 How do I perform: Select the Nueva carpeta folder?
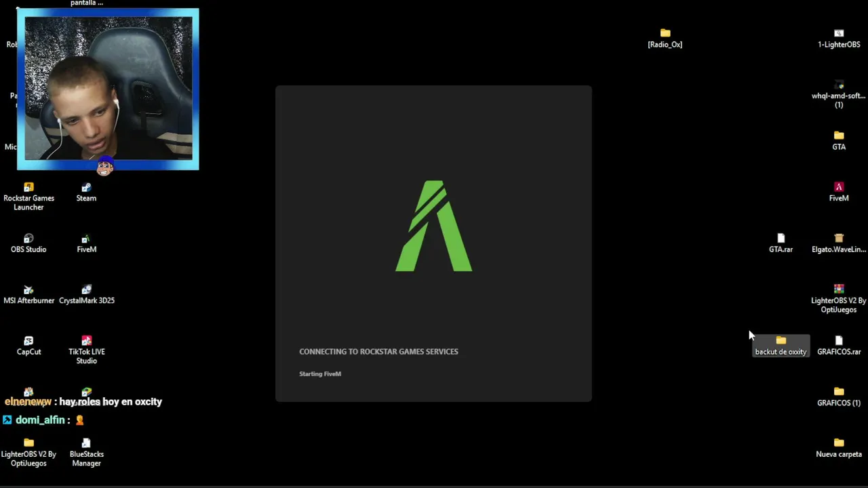pyautogui.click(x=839, y=448)
